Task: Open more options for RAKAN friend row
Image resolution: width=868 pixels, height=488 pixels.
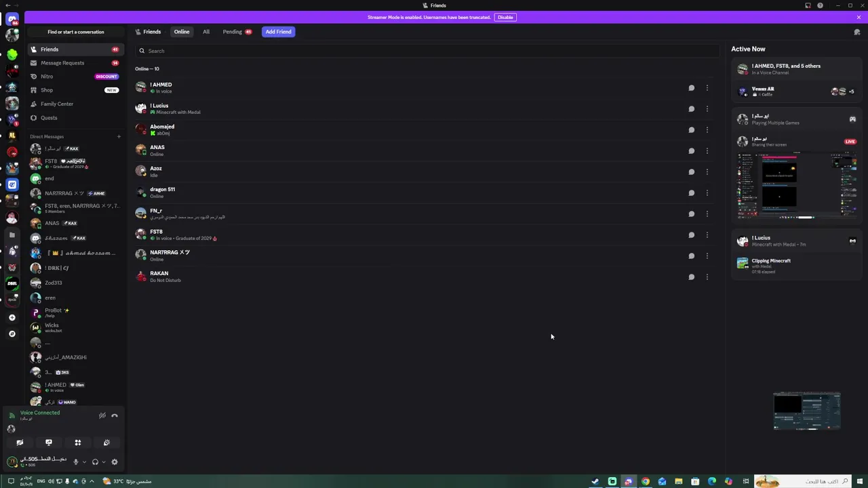Action: [707, 277]
